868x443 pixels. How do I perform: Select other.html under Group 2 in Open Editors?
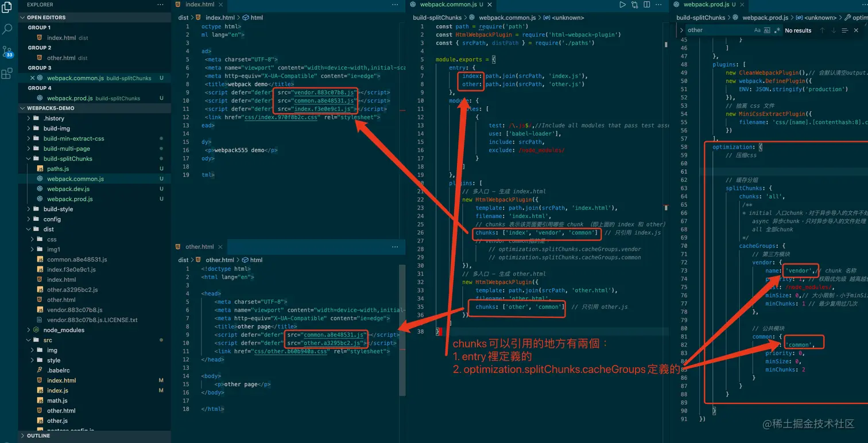pos(95,58)
